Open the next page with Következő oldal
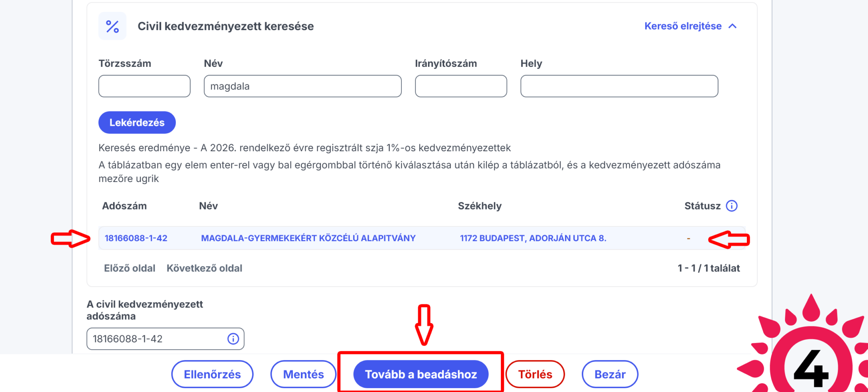868x392 pixels. click(x=204, y=268)
